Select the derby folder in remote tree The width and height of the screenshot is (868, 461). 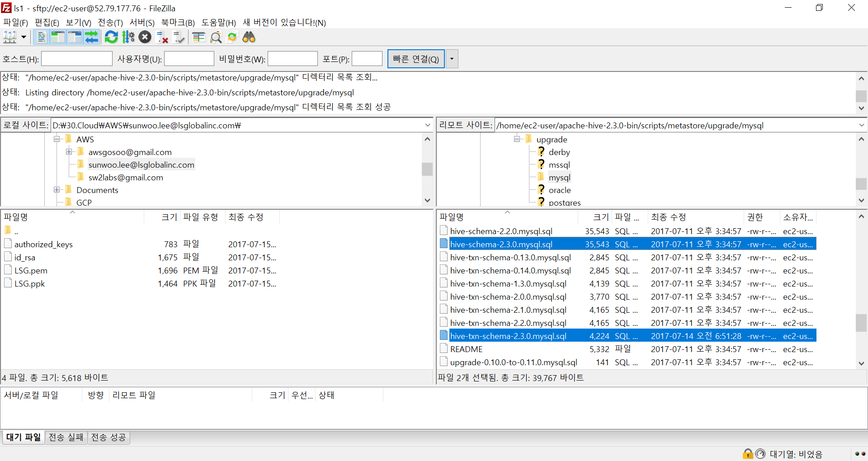(559, 152)
